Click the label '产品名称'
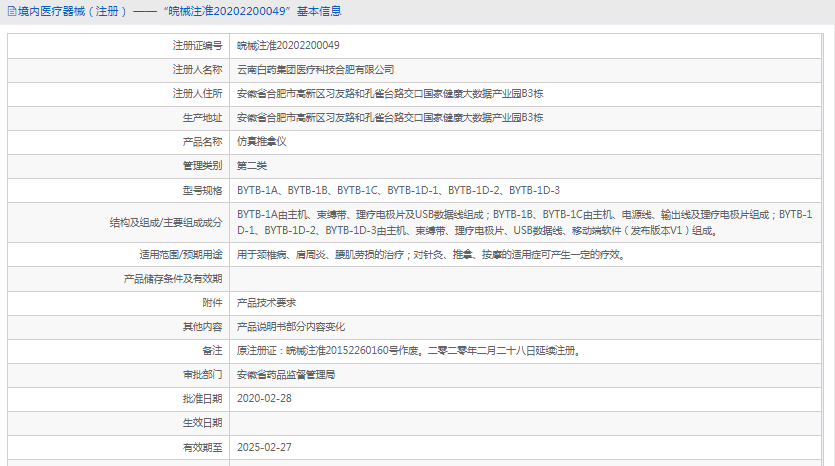This screenshot has width=835, height=466. pyautogui.click(x=202, y=142)
